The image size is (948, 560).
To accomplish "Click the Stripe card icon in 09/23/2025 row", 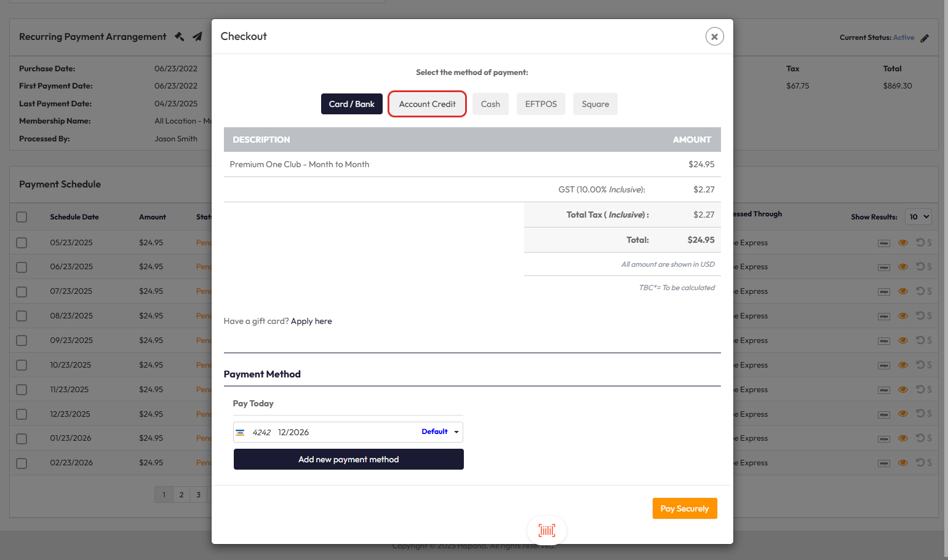I will point(883,341).
